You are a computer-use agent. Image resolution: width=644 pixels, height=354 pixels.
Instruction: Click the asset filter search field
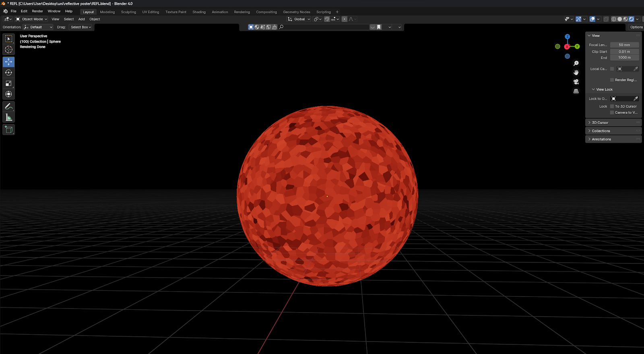coord(324,27)
